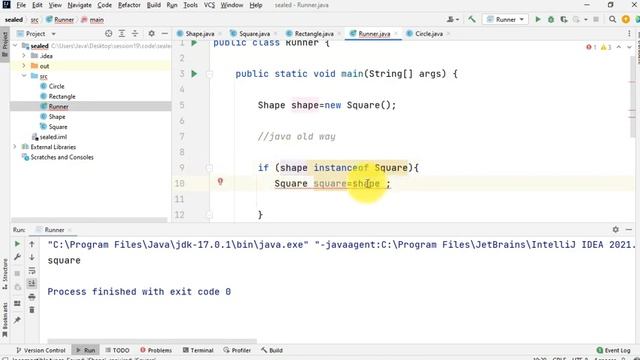640x360 pixels.
Task: Open Run panel settings gear
Action: click(x=616, y=230)
